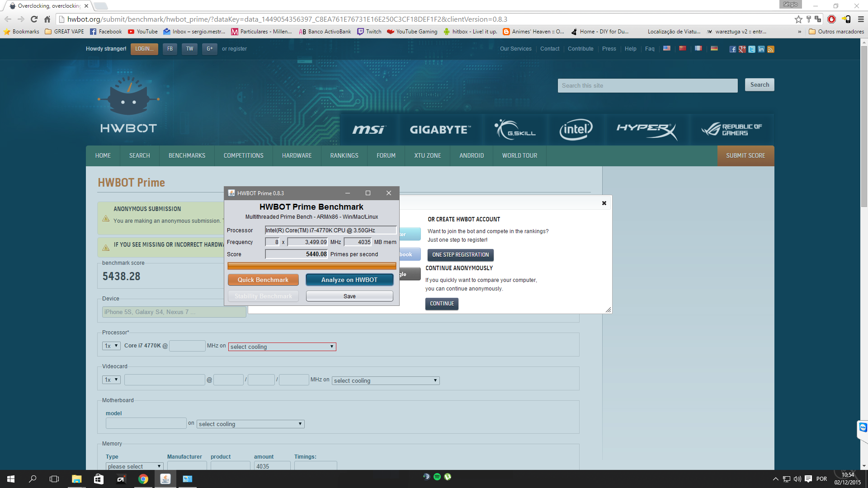
Task: Click the benchmark progress bar
Action: (x=311, y=266)
